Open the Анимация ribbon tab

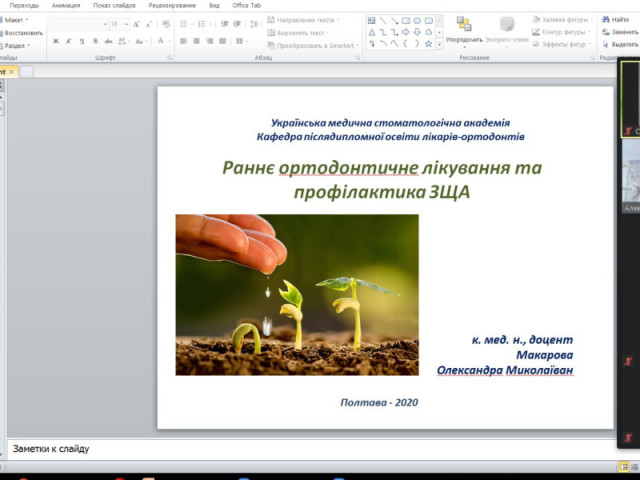click(x=66, y=5)
